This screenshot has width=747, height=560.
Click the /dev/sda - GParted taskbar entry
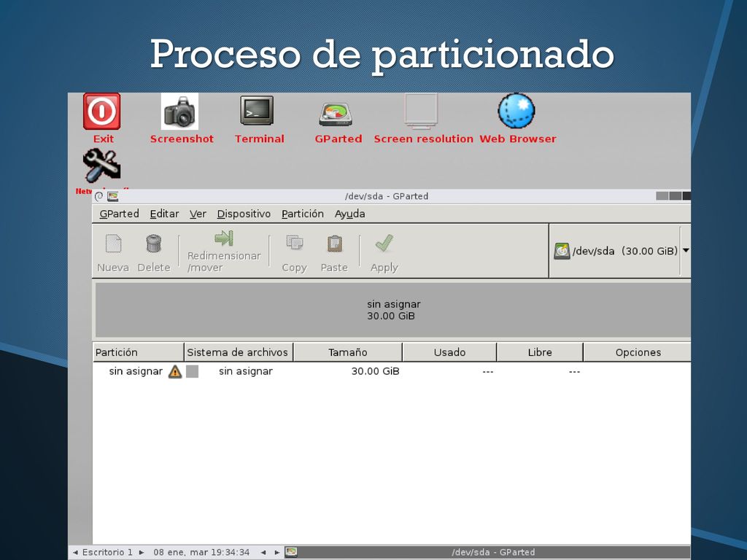pos(493,553)
